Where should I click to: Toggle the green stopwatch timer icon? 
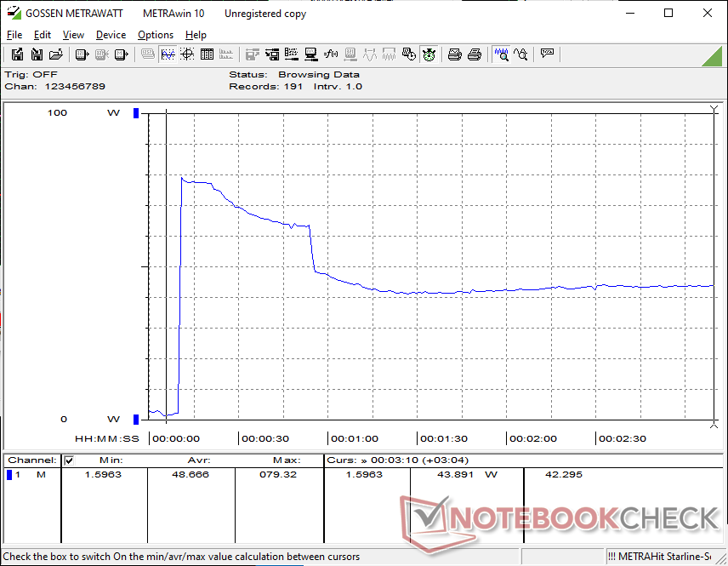tap(429, 54)
